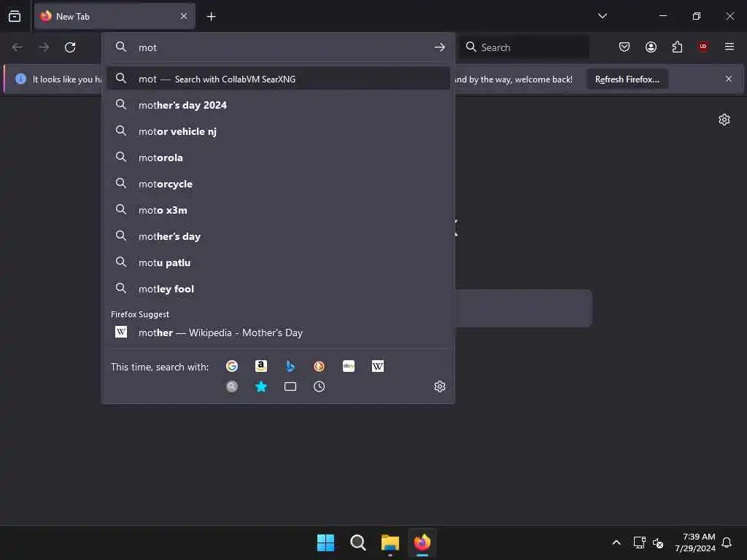747x560 pixels.
Task: Choose suggestion 'mother's day 2024'
Action: pos(278,105)
